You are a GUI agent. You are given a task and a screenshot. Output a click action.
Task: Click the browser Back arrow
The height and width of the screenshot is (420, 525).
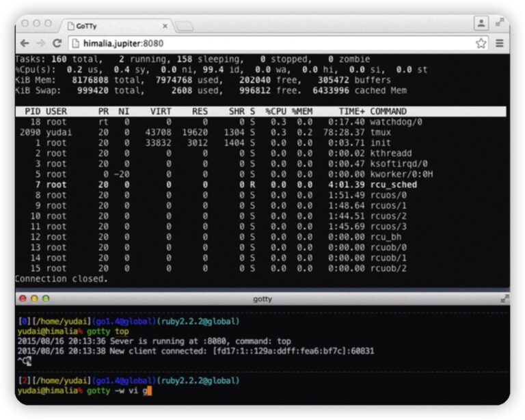26,43
